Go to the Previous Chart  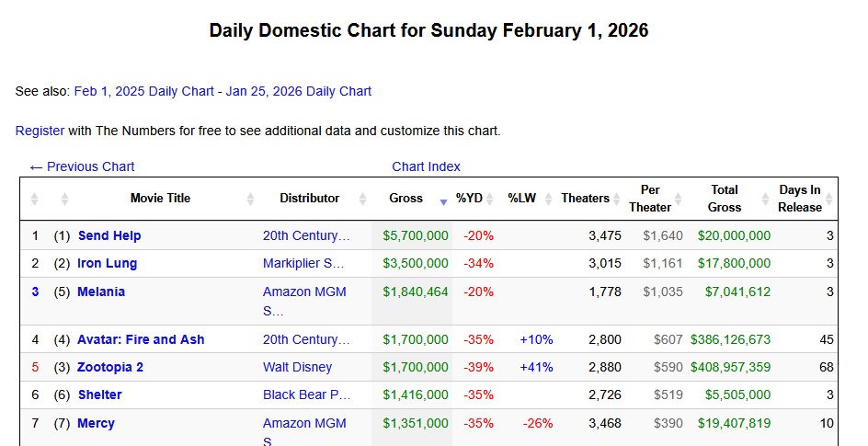[82, 166]
